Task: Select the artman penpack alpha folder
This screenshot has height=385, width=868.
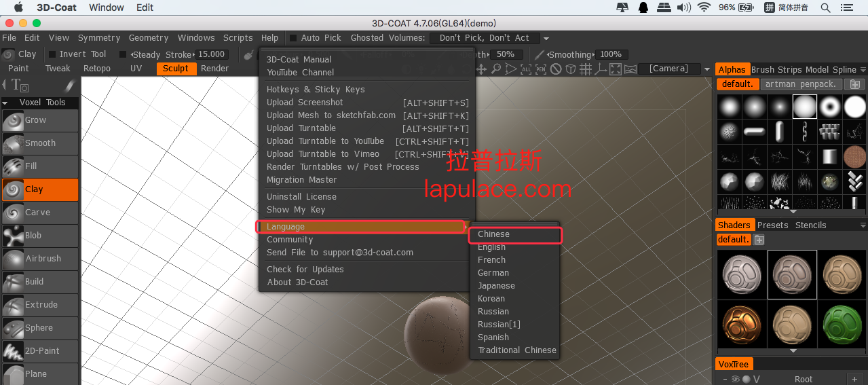Action: [x=801, y=84]
